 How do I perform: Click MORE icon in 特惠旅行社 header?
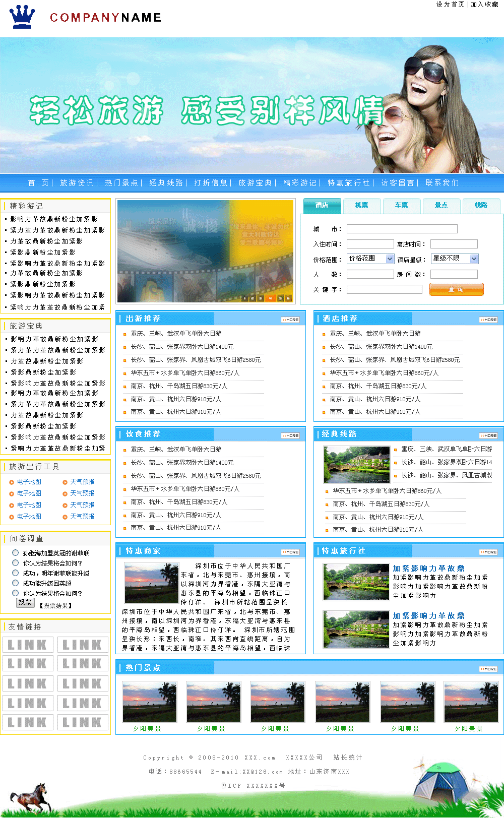(488, 552)
